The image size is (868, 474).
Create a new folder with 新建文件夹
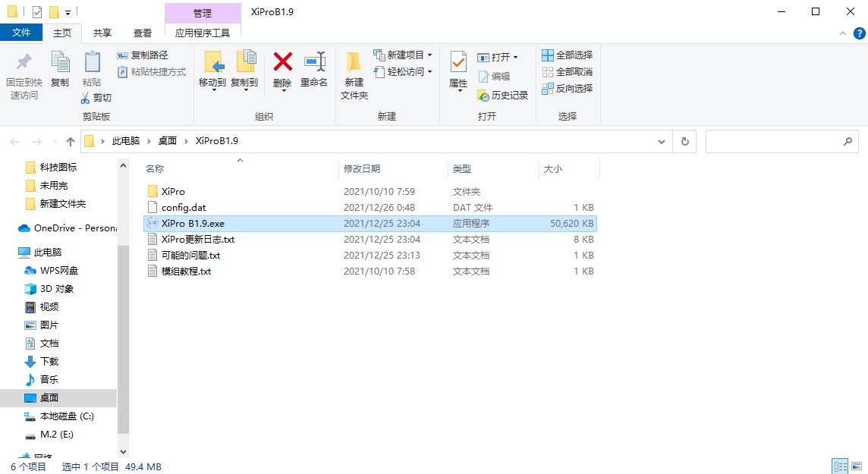(x=354, y=77)
